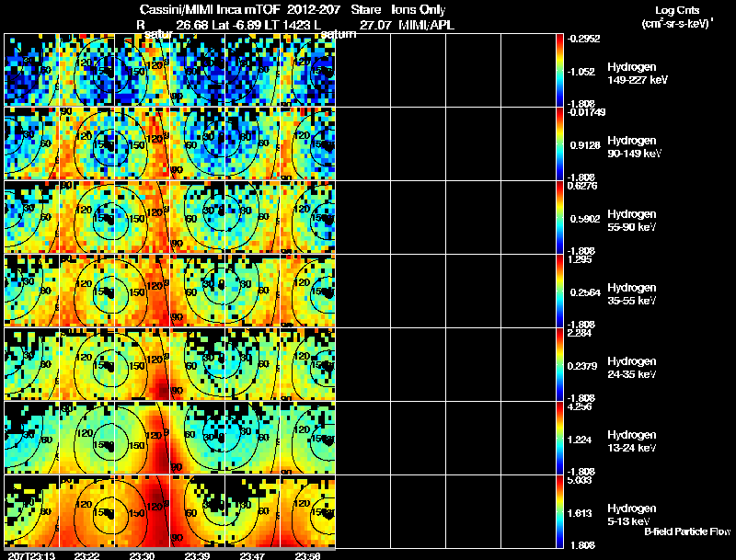
Task: Click the Hydrogen 24-35 keV label
Action: point(632,368)
